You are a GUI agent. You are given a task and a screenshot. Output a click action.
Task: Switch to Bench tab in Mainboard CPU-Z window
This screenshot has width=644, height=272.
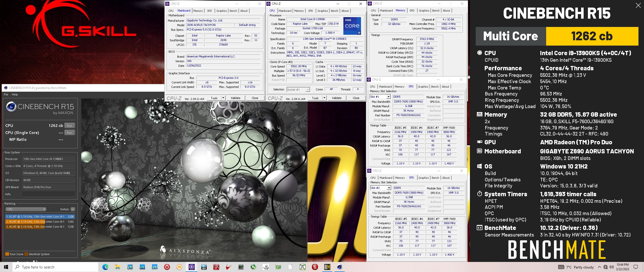click(233, 11)
